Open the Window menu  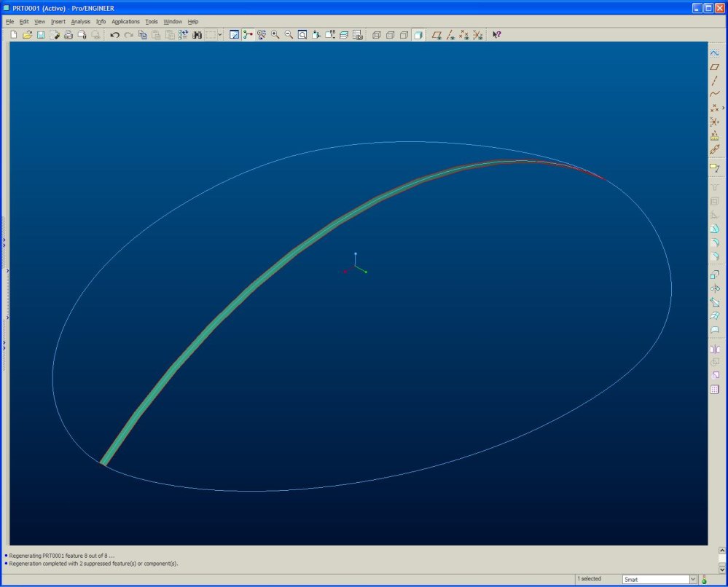[x=173, y=22]
